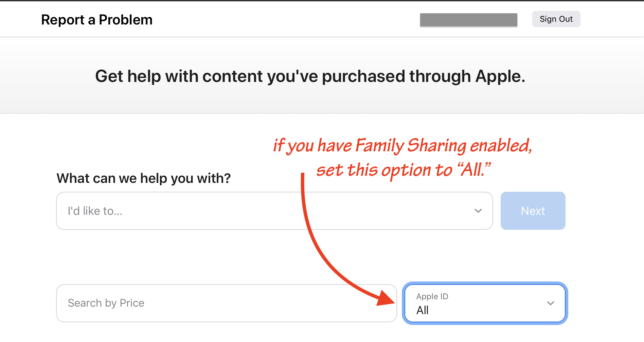The height and width of the screenshot is (342, 644).
Task: Click the chevron arrow in Apple ID selector
Action: coord(550,303)
